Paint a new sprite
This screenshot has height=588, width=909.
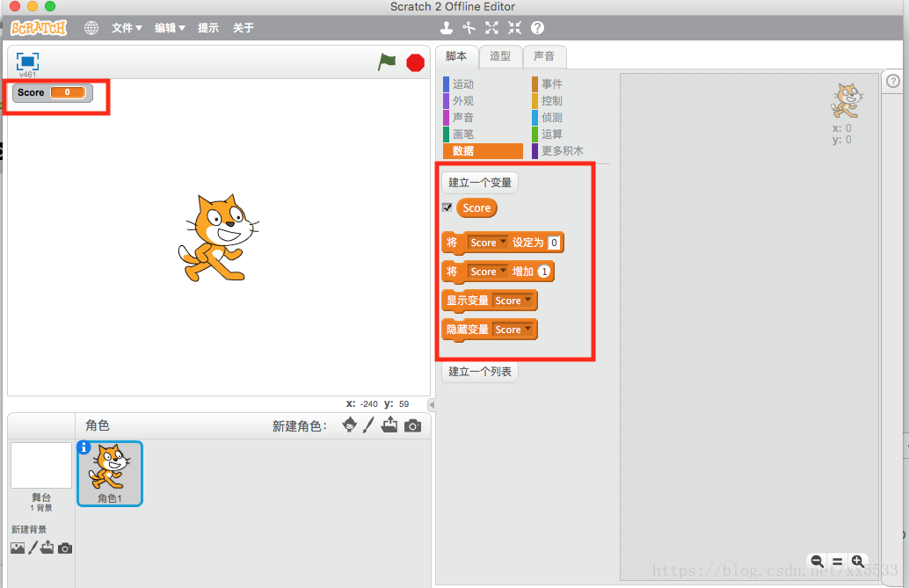(x=368, y=425)
